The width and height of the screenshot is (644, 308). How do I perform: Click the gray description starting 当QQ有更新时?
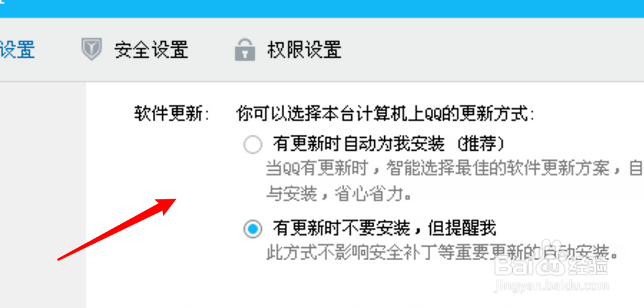(454, 168)
